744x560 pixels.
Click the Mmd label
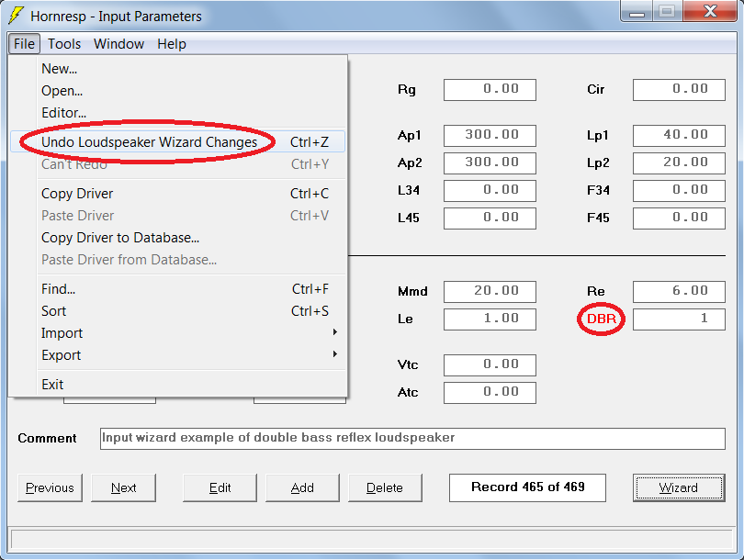click(x=412, y=291)
